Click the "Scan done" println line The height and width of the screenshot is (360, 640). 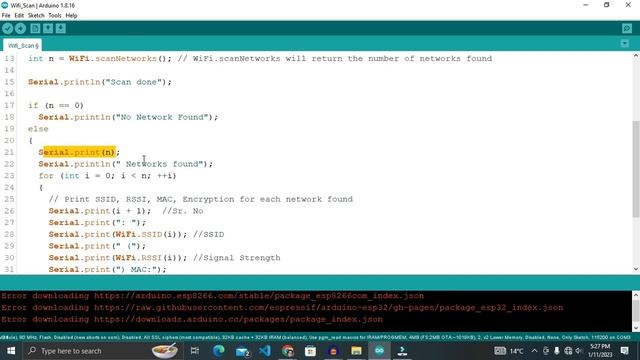coord(100,82)
